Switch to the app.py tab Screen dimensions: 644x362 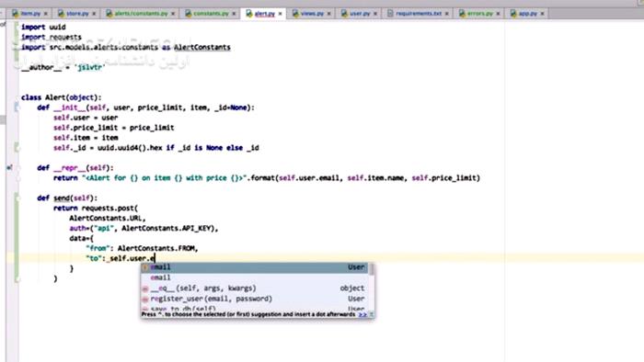click(x=527, y=14)
